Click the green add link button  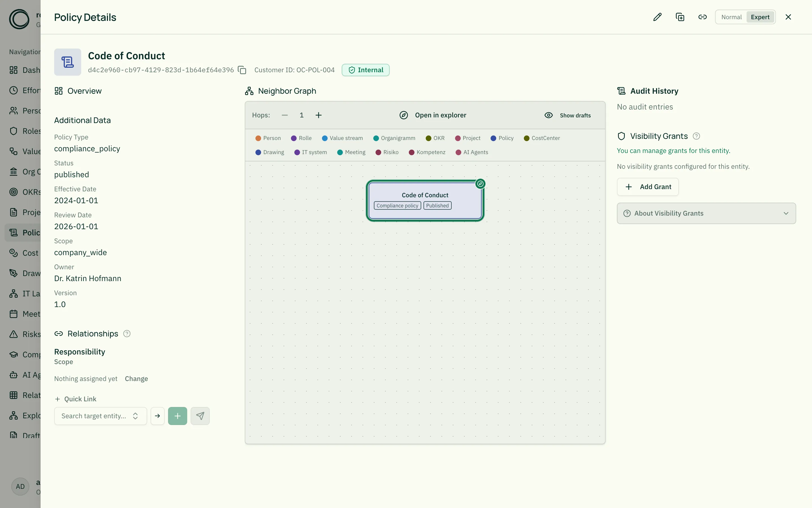click(178, 416)
